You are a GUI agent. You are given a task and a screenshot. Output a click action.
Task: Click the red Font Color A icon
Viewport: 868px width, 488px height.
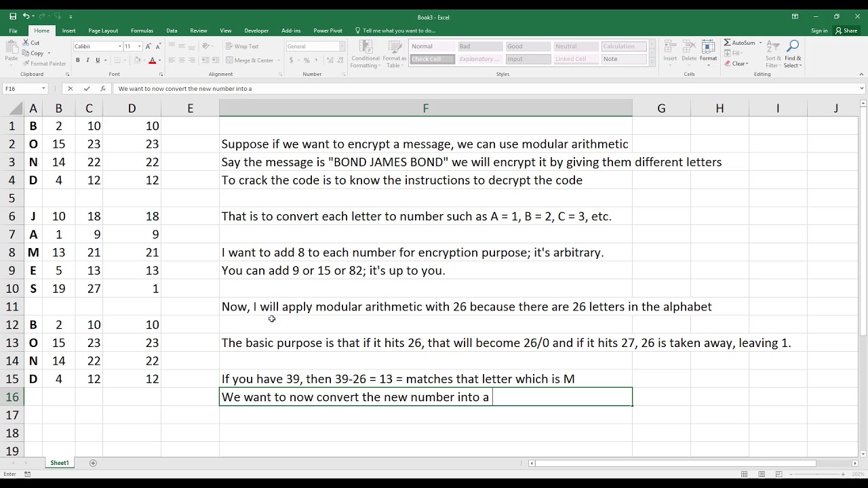[x=152, y=60]
